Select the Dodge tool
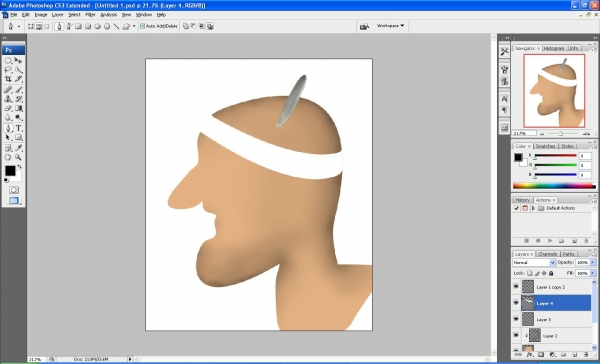 click(x=18, y=118)
